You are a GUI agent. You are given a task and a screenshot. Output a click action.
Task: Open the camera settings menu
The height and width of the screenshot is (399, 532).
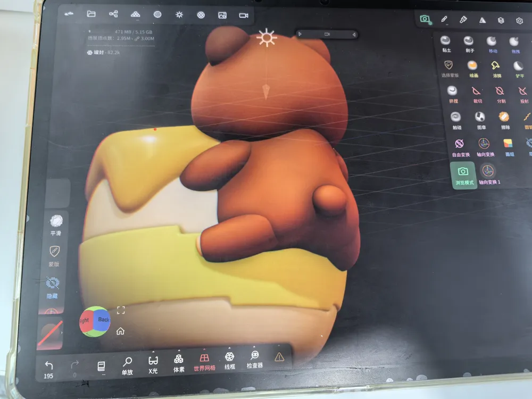pos(244,15)
